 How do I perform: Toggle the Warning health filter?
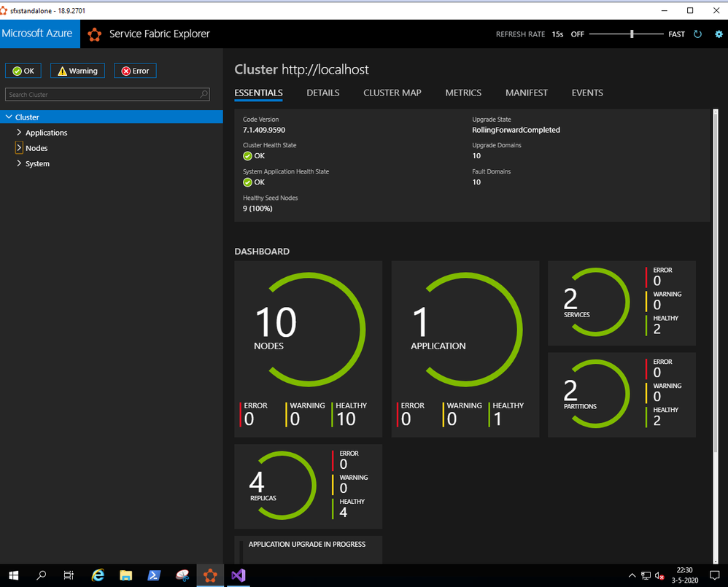(77, 71)
